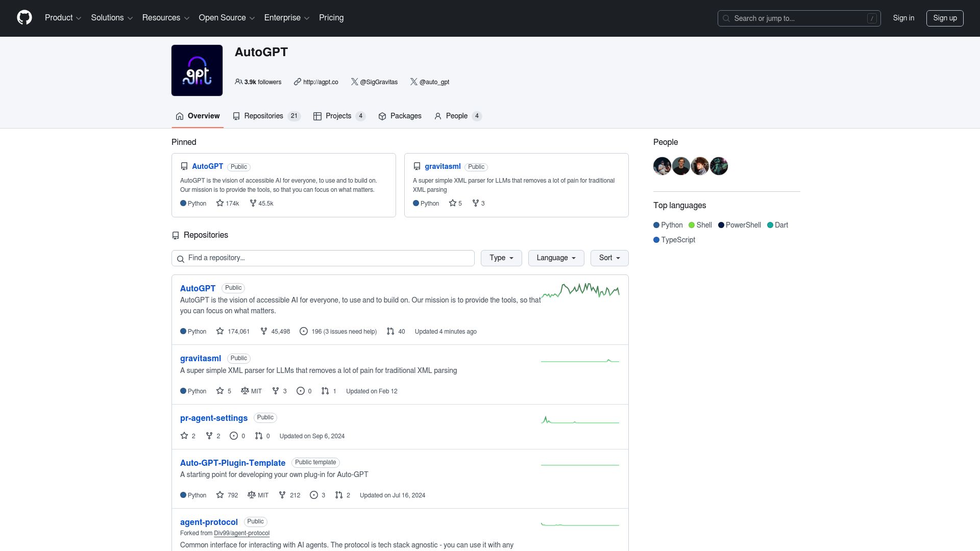This screenshot has height=551, width=980.
Task: Click the GitHub logo icon
Action: pyautogui.click(x=24, y=18)
